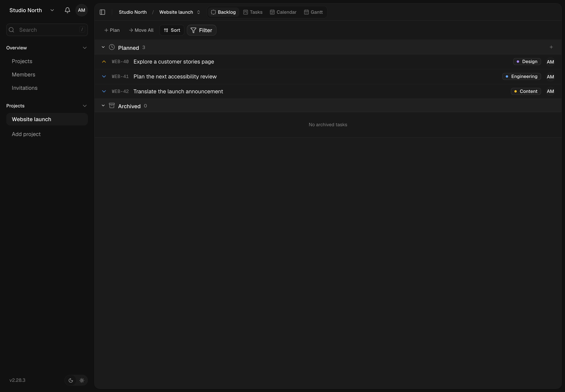Switch to dark theme with moon icon
Image resolution: width=565 pixels, height=392 pixels.
click(71, 380)
